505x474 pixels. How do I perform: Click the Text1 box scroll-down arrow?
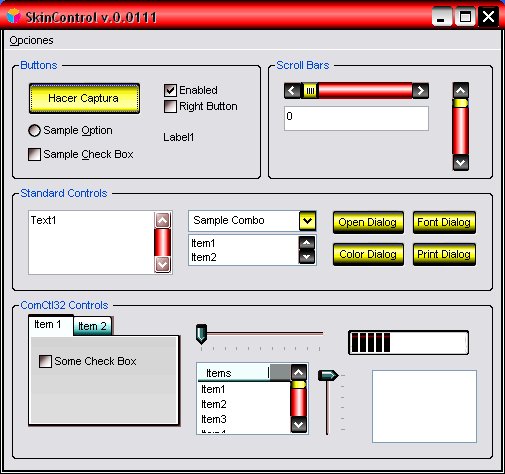[x=163, y=265]
